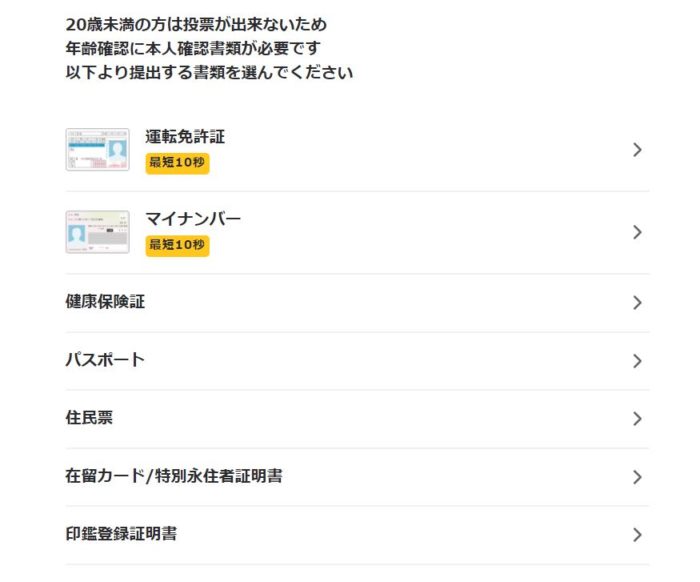Tap the right arrow on 在留カード row
Image resolution: width=700 pixels, height=582 pixels.
pyautogui.click(x=638, y=477)
